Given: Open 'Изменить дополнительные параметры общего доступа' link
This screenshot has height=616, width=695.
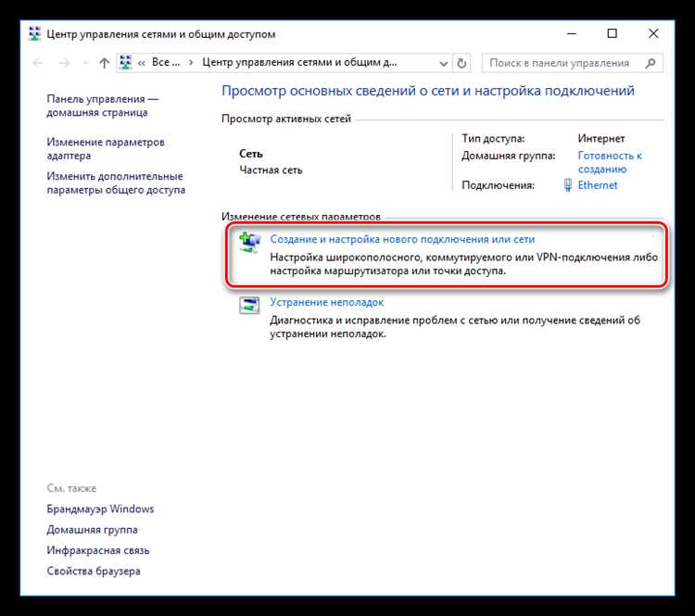Looking at the screenshot, I should pos(116,182).
